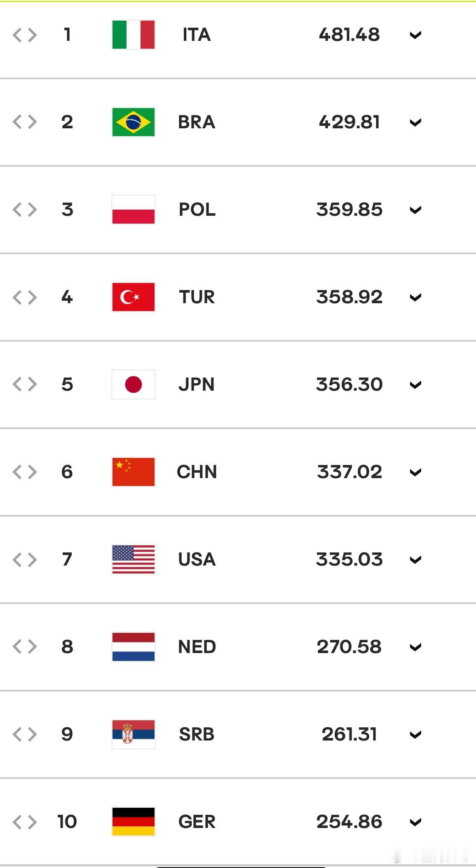This screenshot has height=868, width=476.
Task: Open the NED row dropdown arrow
Action: pyautogui.click(x=415, y=647)
